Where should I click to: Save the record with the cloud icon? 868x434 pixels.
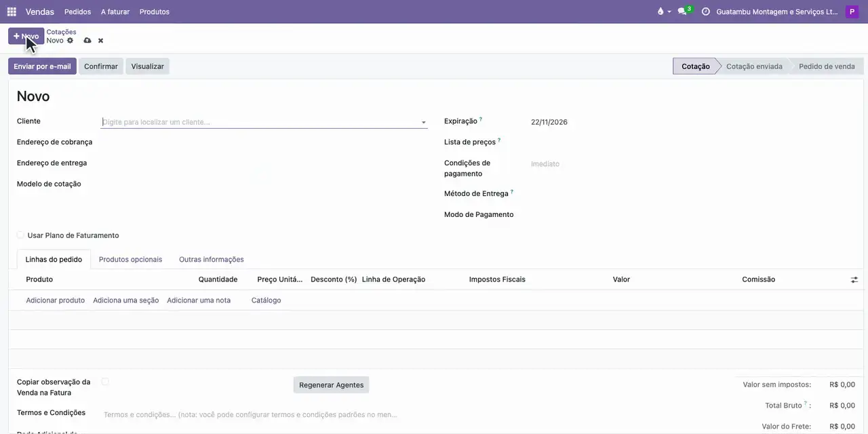pyautogui.click(x=87, y=41)
